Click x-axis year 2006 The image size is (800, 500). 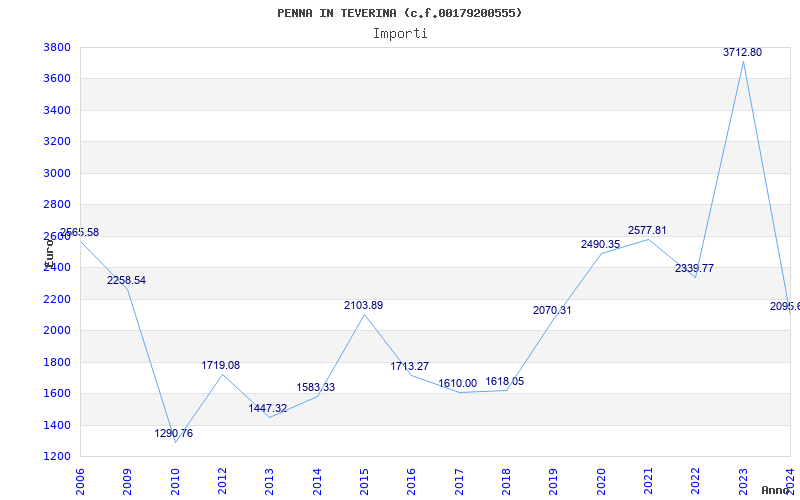[x=80, y=482]
